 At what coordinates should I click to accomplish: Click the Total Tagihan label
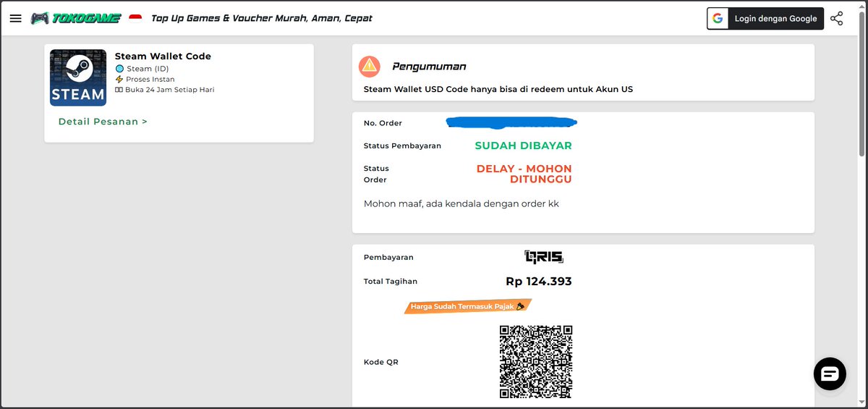pos(391,281)
